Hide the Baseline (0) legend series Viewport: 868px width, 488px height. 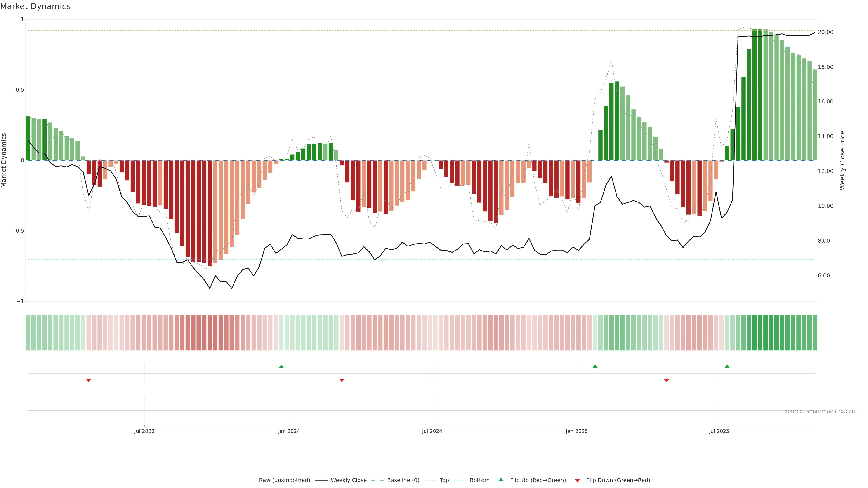point(403,480)
